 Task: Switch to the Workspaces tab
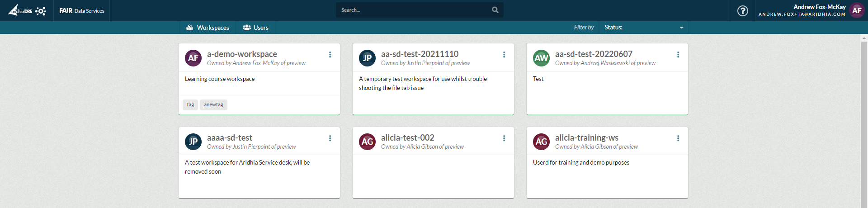(x=208, y=28)
